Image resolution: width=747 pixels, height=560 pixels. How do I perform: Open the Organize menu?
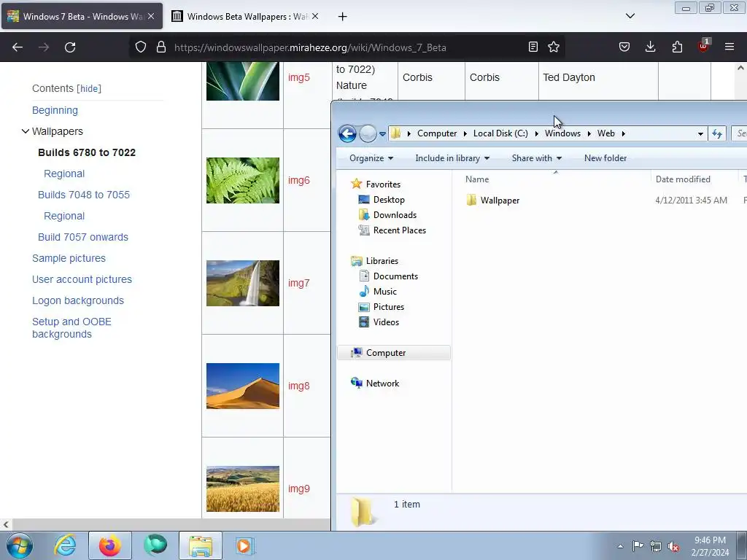click(x=371, y=158)
